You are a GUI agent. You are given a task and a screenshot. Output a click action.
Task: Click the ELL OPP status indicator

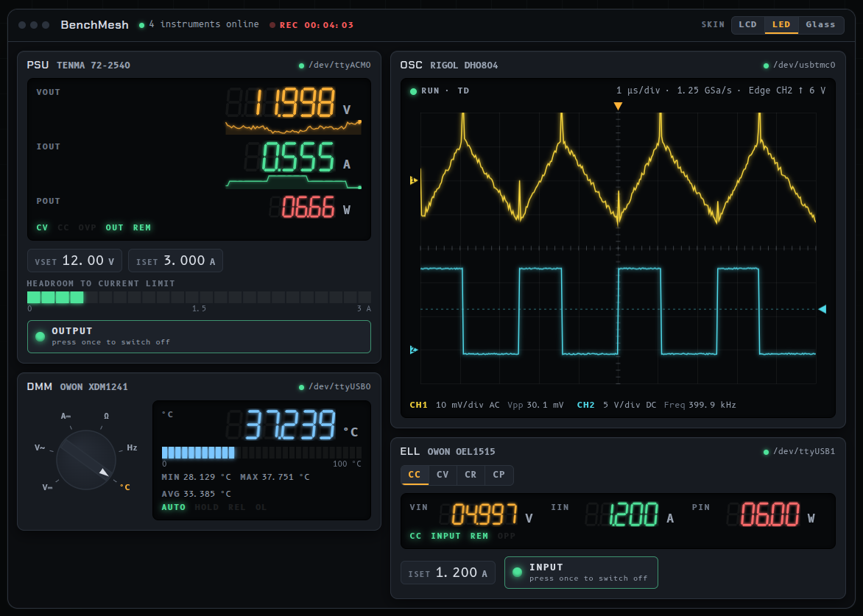(507, 537)
